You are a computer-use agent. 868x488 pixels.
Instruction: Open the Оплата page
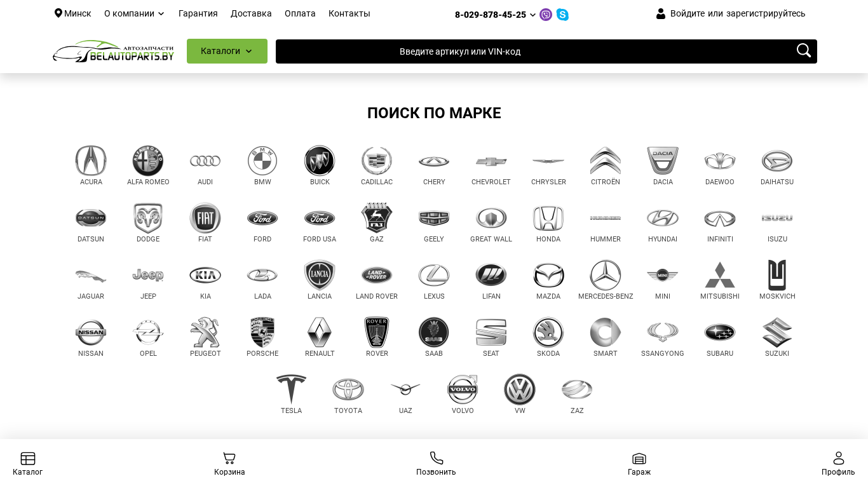pos(300,13)
